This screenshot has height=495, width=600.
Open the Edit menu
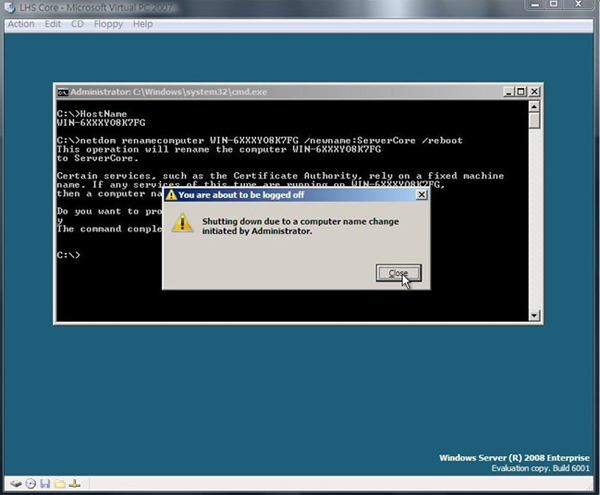[52, 23]
